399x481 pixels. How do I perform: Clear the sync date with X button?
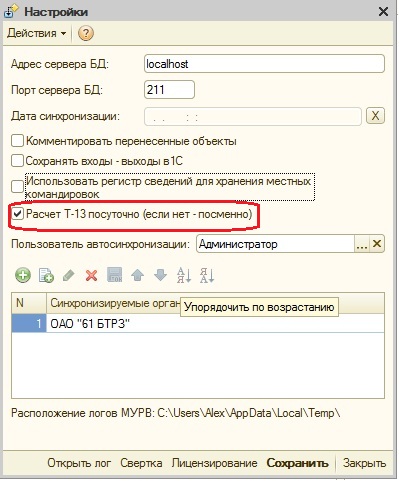pyautogui.click(x=375, y=116)
